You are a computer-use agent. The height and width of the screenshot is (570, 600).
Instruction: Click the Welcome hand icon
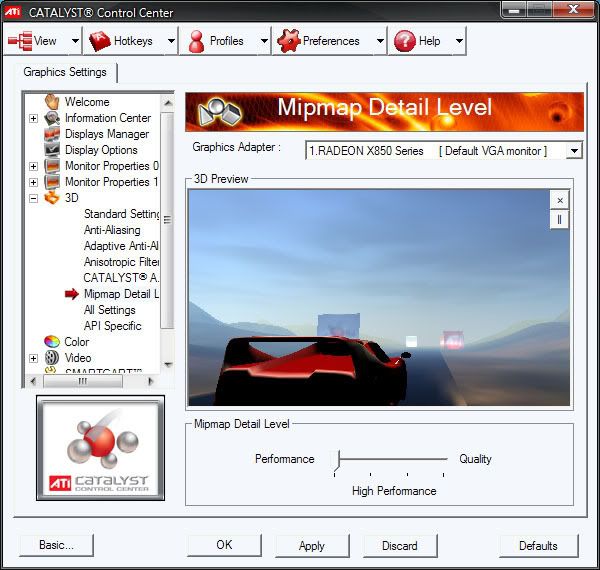pos(52,102)
